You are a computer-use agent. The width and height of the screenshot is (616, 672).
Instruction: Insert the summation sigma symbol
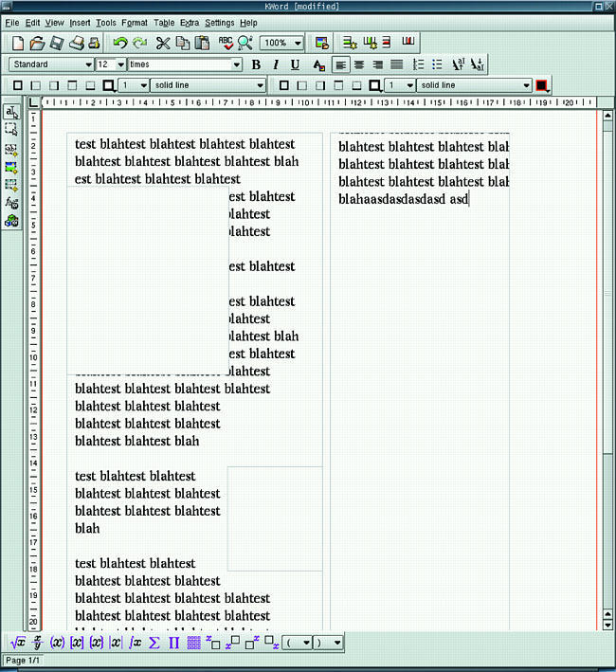click(x=154, y=643)
